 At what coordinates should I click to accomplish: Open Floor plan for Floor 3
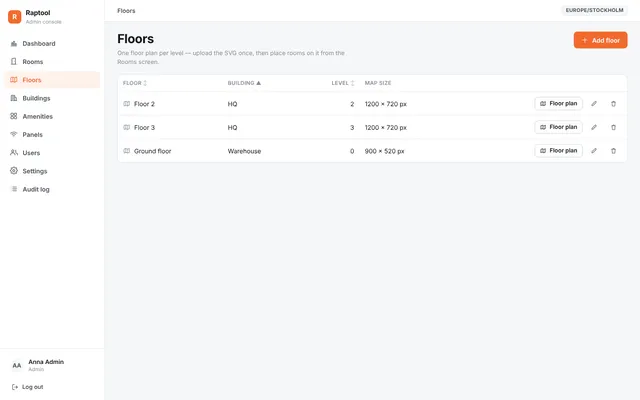[x=558, y=127]
